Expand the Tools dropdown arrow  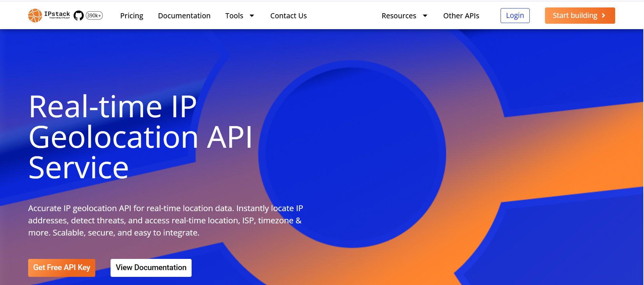pyautogui.click(x=252, y=16)
